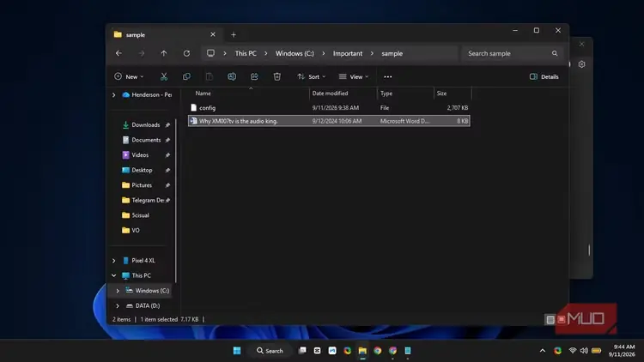Open File Explorer in taskbar
This screenshot has width=644, height=362.
[x=362, y=351]
